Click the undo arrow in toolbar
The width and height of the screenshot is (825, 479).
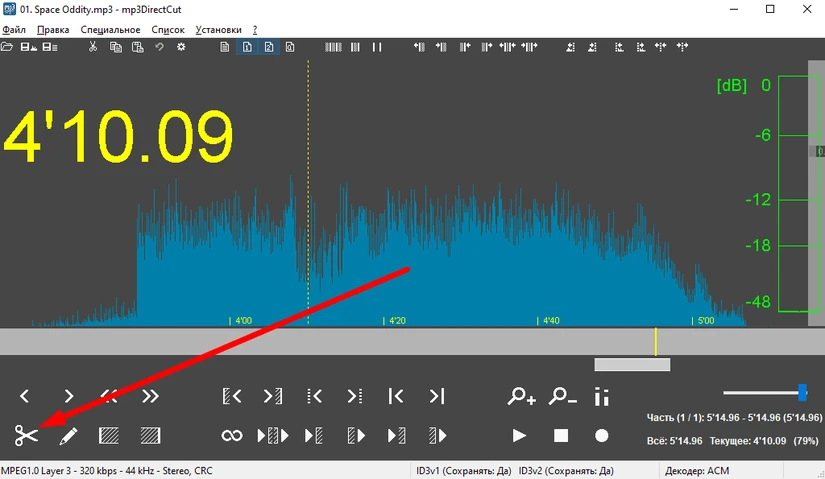[159, 47]
